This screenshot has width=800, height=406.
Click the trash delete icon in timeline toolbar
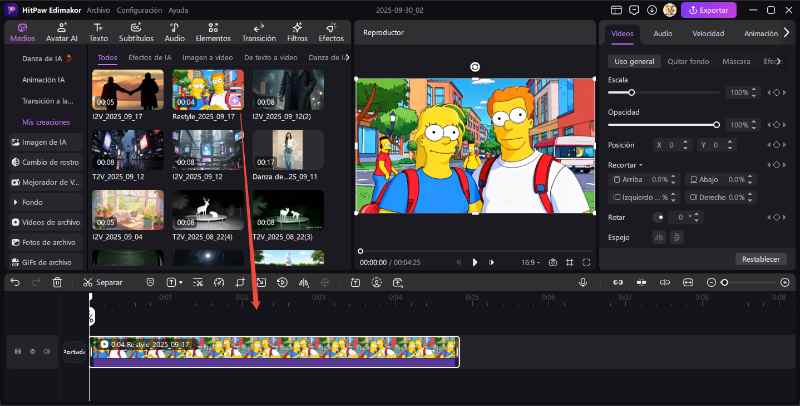[57, 283]
